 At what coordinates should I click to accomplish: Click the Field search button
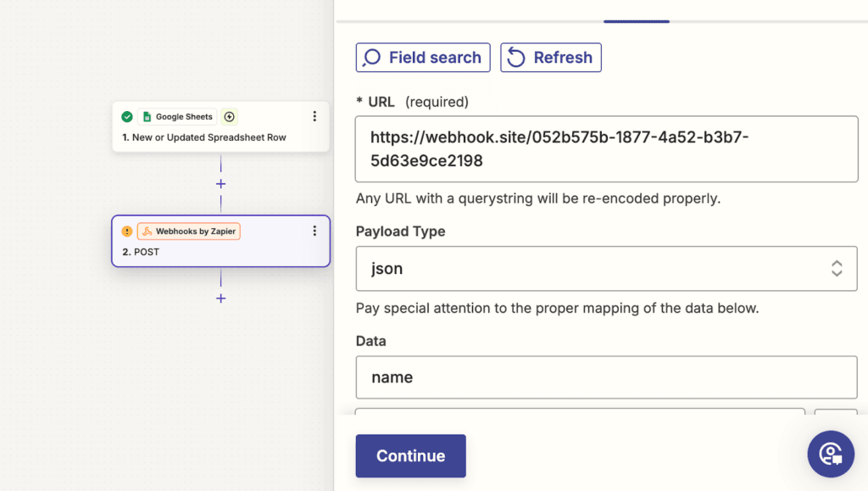click(423, 58)
